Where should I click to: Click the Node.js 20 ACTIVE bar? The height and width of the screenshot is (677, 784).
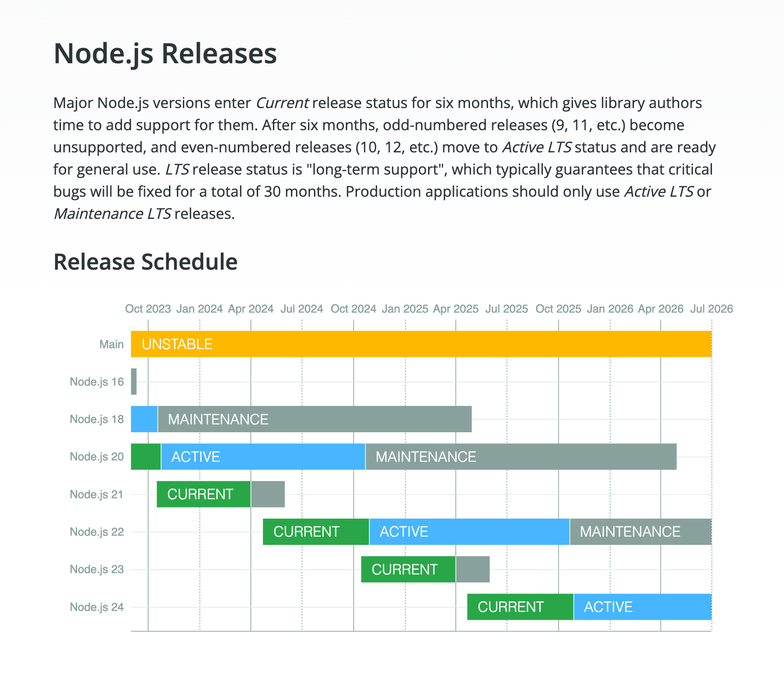point(263,457)
